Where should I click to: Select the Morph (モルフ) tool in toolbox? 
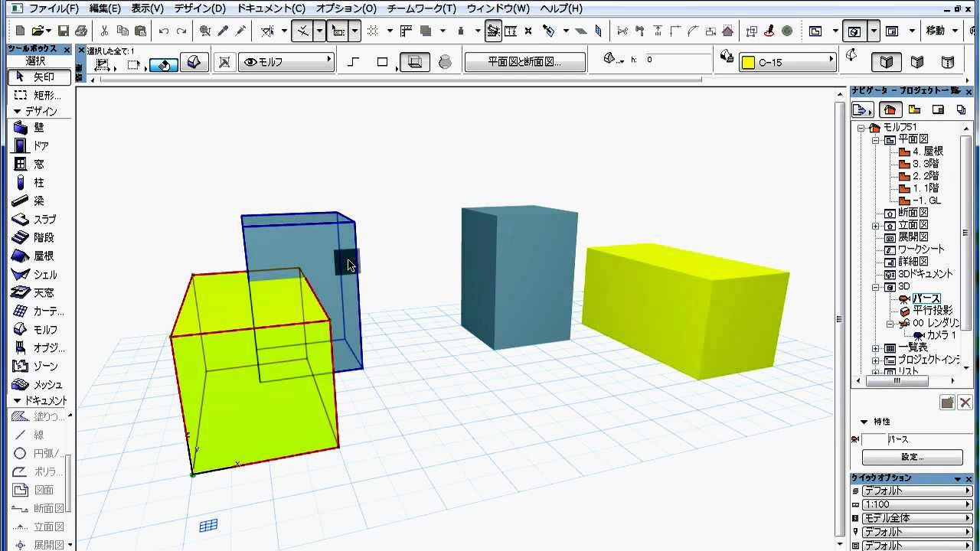(x=39, y=329)
